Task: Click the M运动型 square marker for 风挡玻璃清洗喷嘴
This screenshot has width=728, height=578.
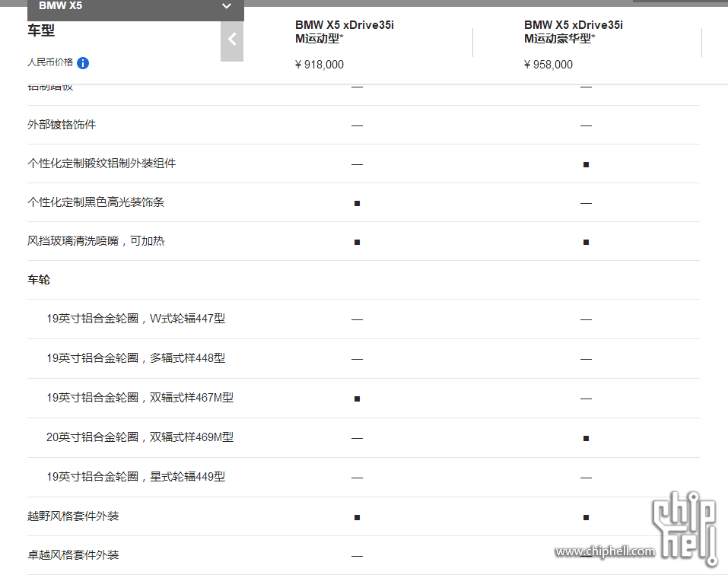Action: click(357, 243)
